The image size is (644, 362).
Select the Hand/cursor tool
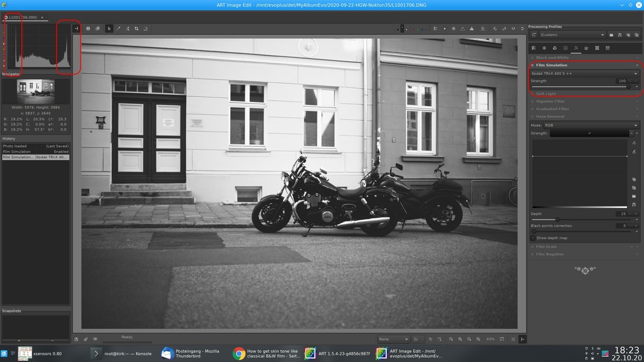(109, 28)
